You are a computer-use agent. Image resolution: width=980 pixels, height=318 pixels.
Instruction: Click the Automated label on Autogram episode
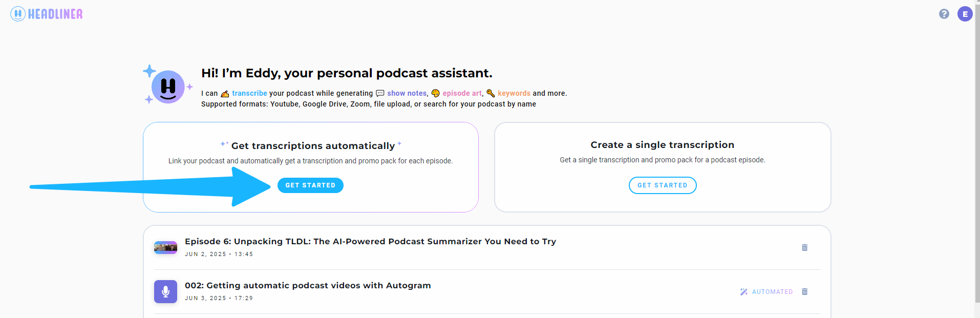tap(772, 291)
